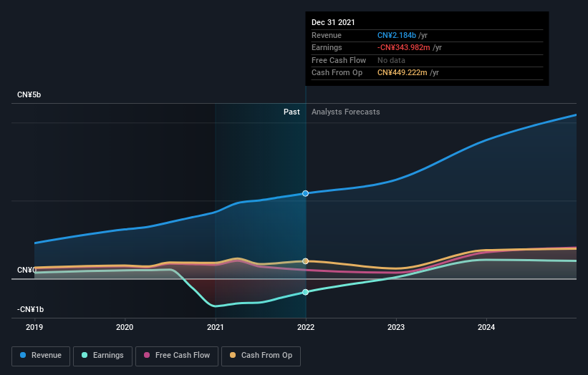Click the 2022 x-axis label
Viewport: 588px width, 375px height.
[x=306, y=327]
